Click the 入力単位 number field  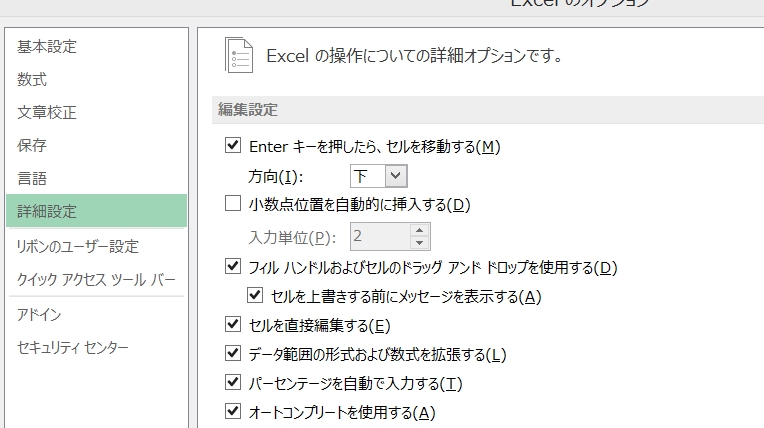point(380,236)
